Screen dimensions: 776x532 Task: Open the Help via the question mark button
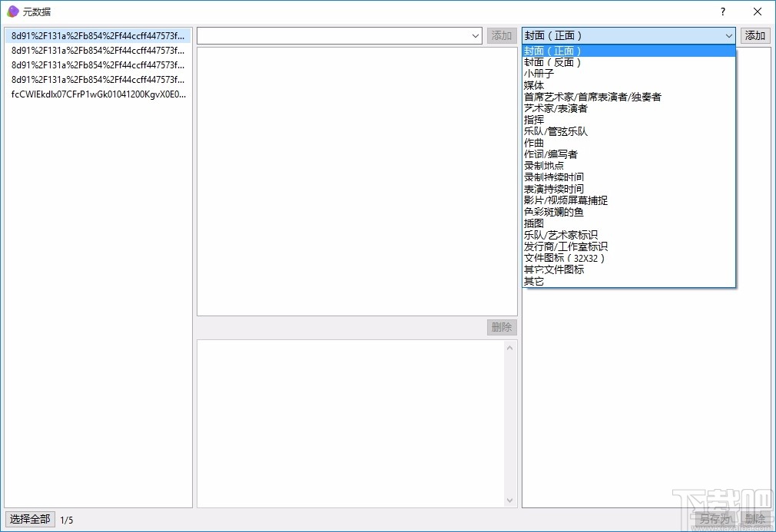click(721, 12)
